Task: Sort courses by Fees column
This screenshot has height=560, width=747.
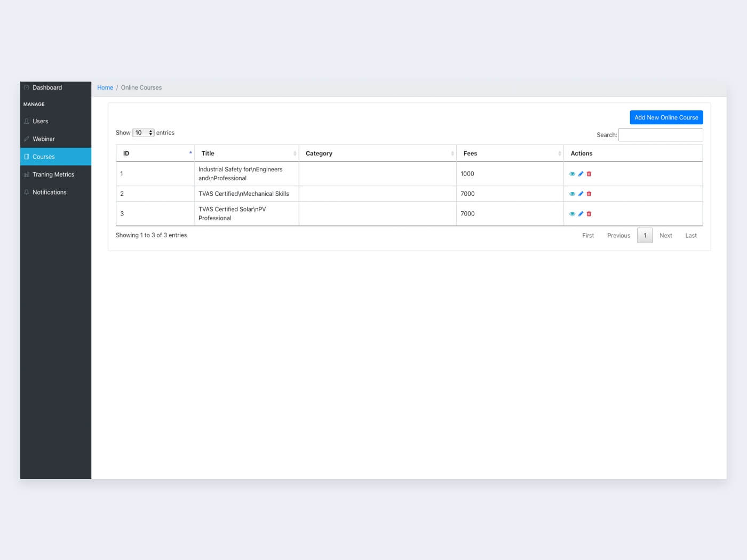Action: point(510,154)
